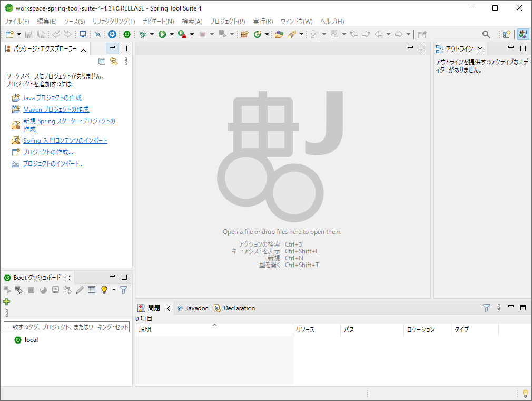Toggle the lightbulb icon in Boot dashboard
This screenshot has height=401, width=532.
tap(104, 289)
